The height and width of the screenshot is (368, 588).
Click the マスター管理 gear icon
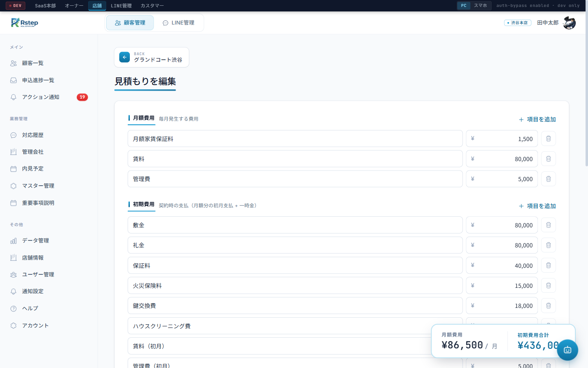click(13, 186)
